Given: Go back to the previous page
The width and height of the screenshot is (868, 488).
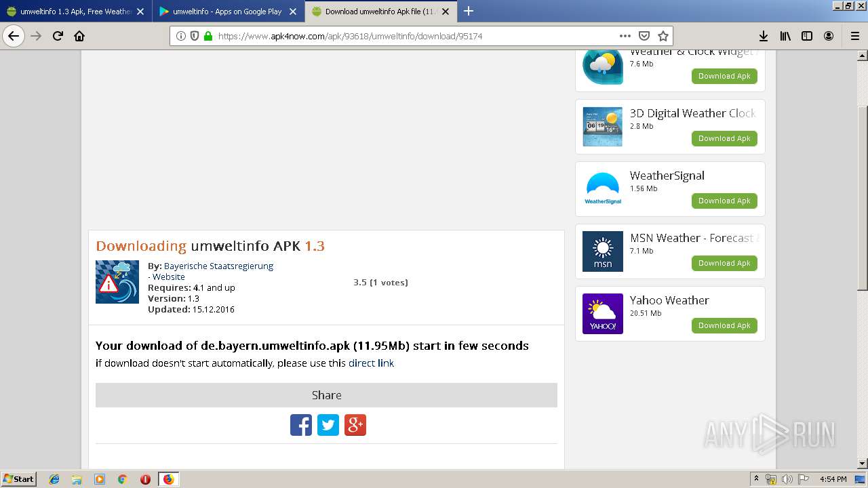Looking at the screenshot, I should pyautogui.click(x=14, y=36).
